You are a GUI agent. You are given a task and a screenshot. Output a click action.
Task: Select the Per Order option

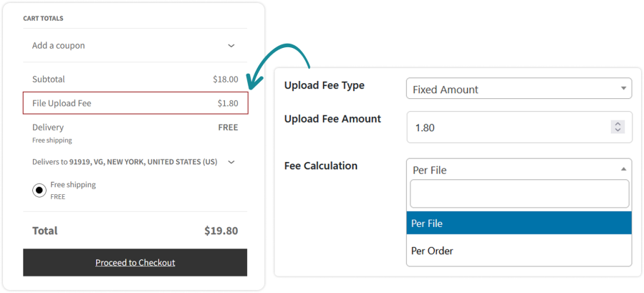[519, 251]
